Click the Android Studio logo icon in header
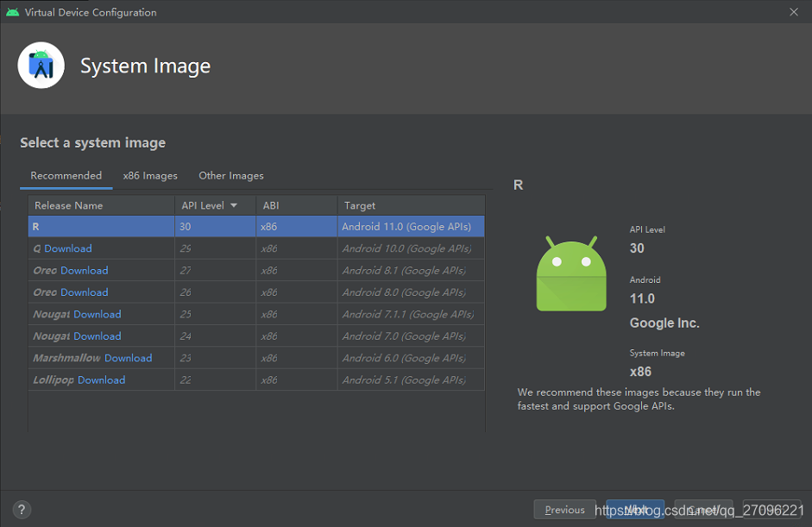 pyautogui.click(x=41, y=66)
